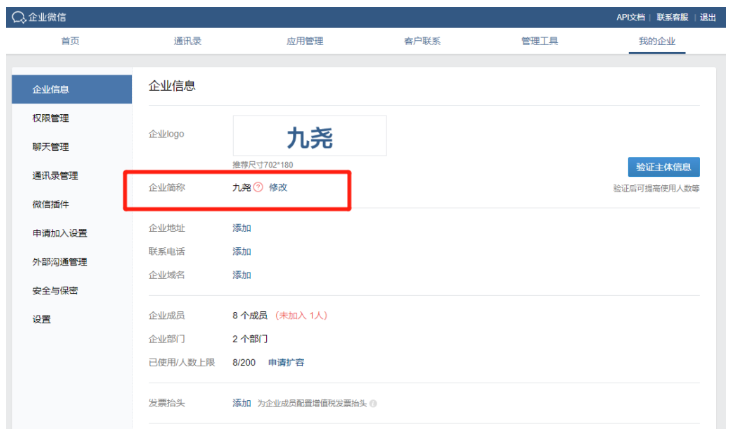Image resolution: width=733 pixels, height=441 pixels.
Task: Click the 8/200 usage value
Action: 244,362
